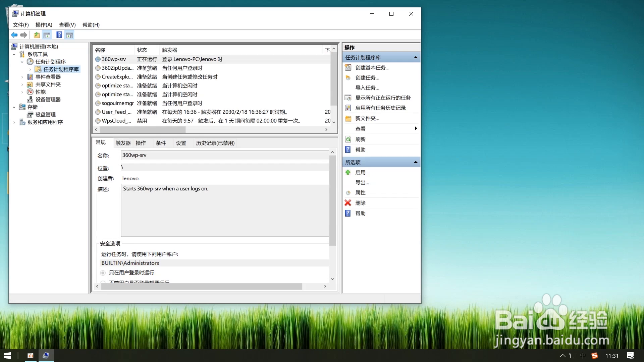Click the red 删除 delete icon

(348, 203)
